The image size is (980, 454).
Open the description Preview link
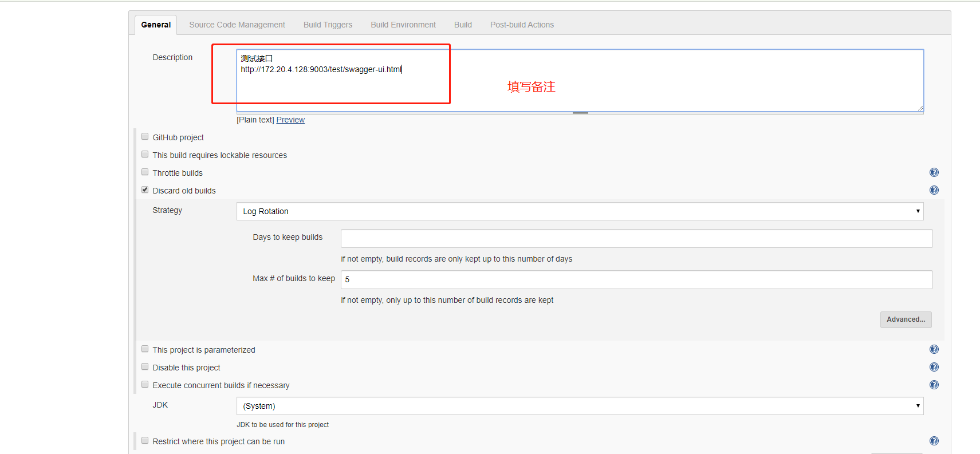290,120
